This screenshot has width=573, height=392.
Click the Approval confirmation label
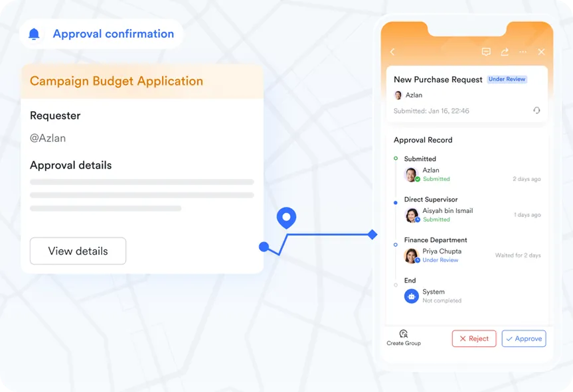click(114, 34)
